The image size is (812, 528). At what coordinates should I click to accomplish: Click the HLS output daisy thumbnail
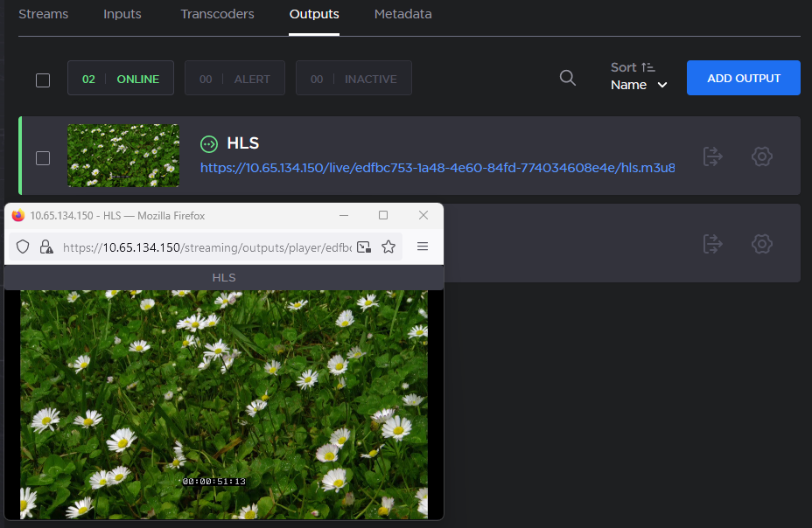tap(123, 156)
